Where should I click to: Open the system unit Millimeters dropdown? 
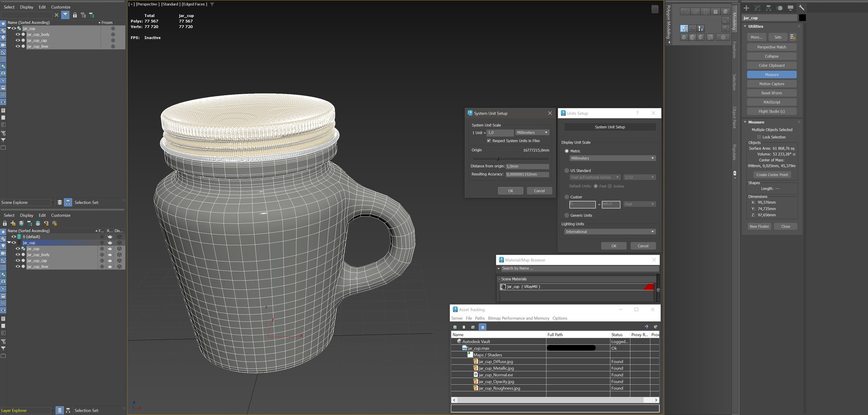532,132
